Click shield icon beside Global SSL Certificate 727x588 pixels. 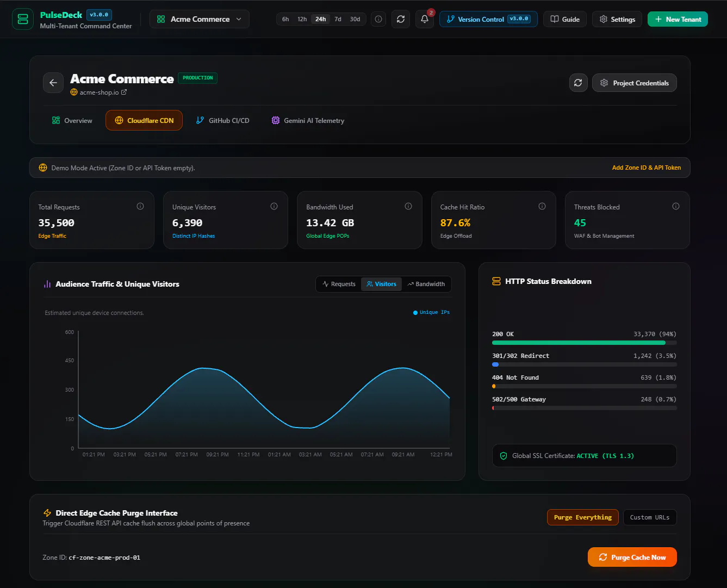(504, 456)
